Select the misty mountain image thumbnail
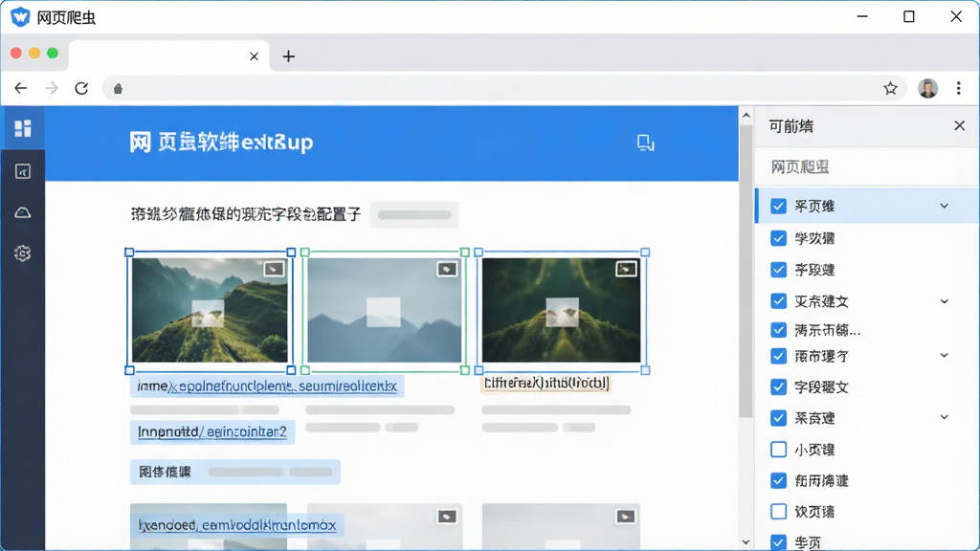The width and height of the screenshot is (980, 551). click(x=385, y=311)
